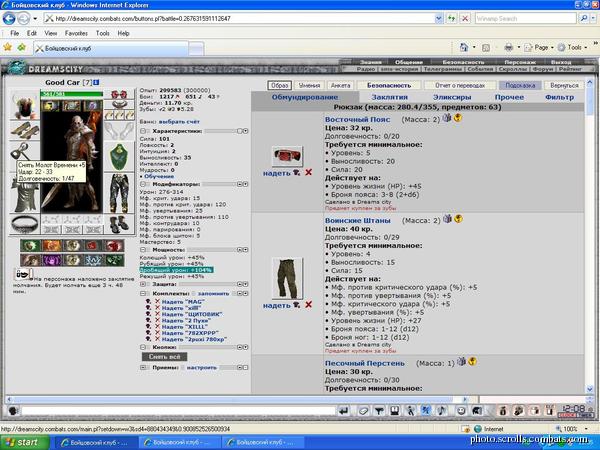The image size is (600, 450).
Task: Open the Tools menu in the menu bar
Action: 103,33
